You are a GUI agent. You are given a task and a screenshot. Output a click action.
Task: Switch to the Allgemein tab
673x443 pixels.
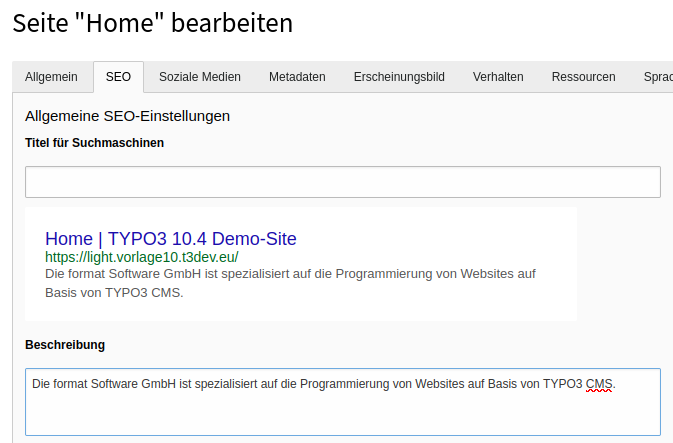(51, 77)
